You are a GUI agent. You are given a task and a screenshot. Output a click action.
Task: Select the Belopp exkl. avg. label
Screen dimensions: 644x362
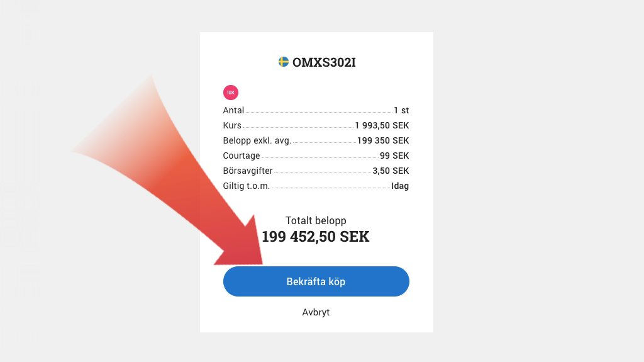[x=257, y=140]
